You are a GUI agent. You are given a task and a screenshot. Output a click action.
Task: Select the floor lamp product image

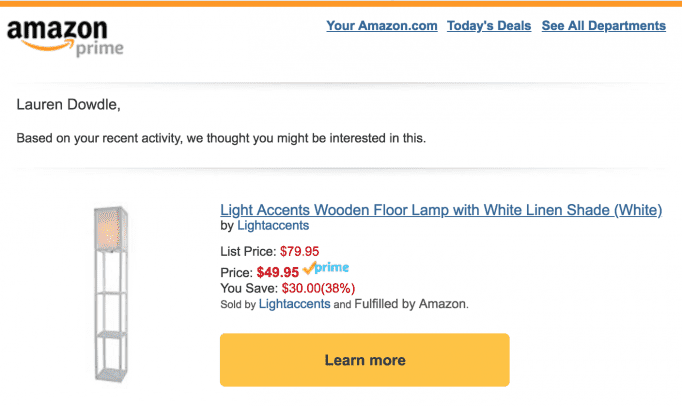tap(111, 294)
